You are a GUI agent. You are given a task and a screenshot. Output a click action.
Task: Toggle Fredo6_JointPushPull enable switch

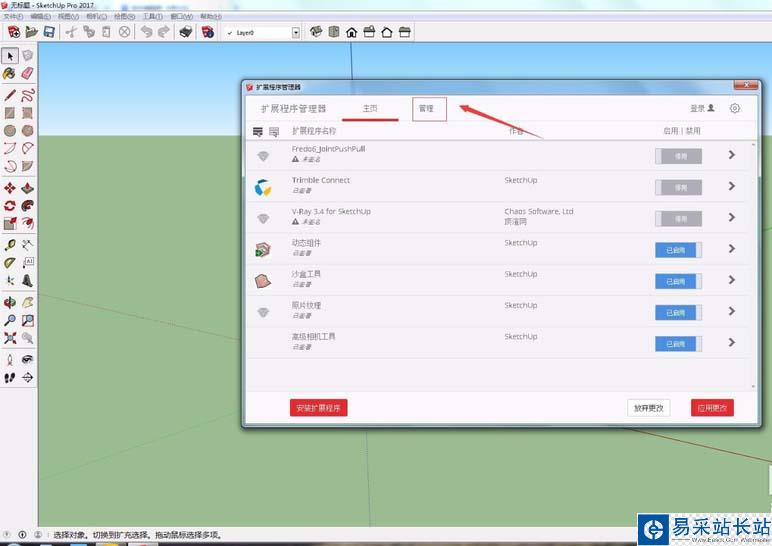(x=678, y=156)
